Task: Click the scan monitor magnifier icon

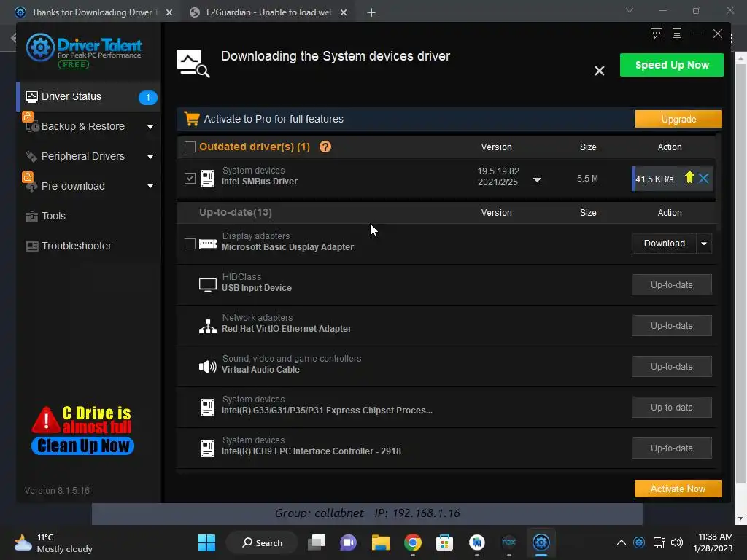Action: tap(193, 63)
